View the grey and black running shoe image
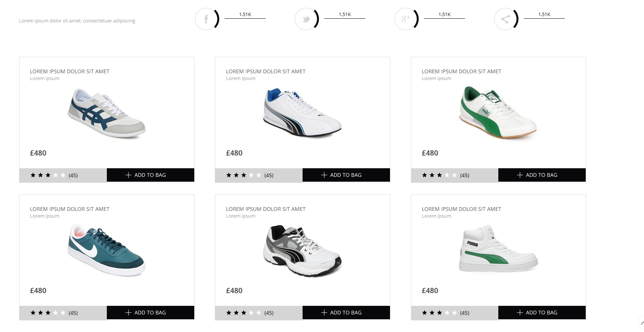Screen dimensions: 644x332 pyautogui.click(x=302, y=250)
